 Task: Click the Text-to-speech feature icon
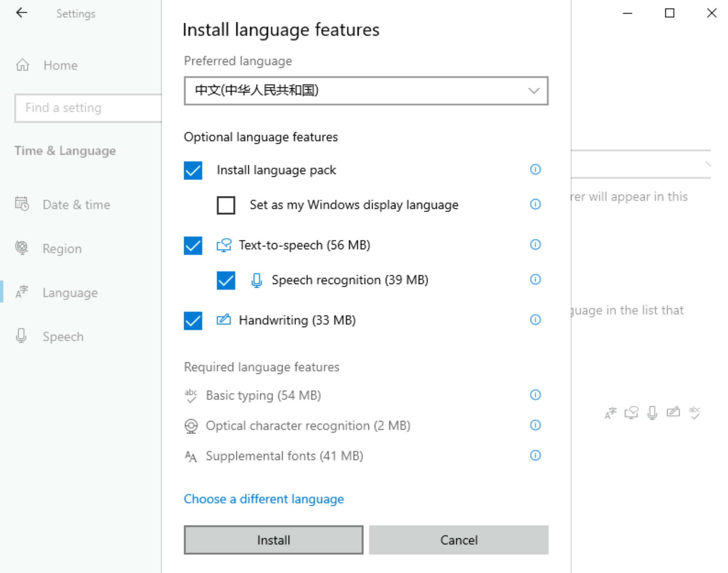(x=224, y=245)
